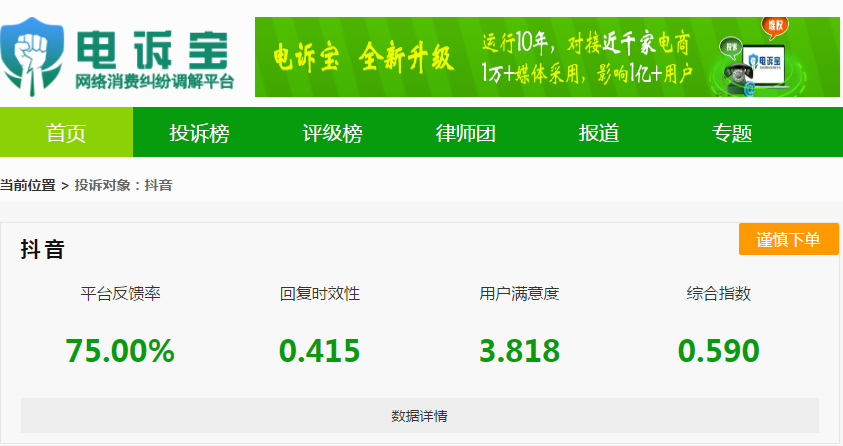The height and width of the screenshot is (446, 843).
Task: Open the 投诉榜 menu item
Action: click(x=199, y=133)
